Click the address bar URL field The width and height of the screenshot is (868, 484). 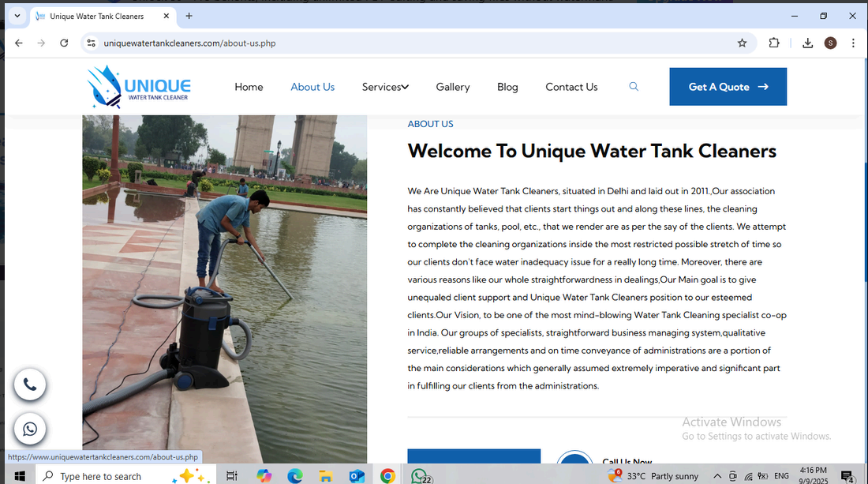[x=395, y=43]
